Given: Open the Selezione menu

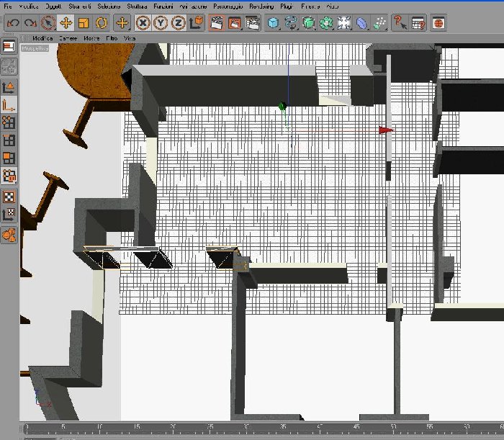Looking at the screenshot, I should [109, 6].
